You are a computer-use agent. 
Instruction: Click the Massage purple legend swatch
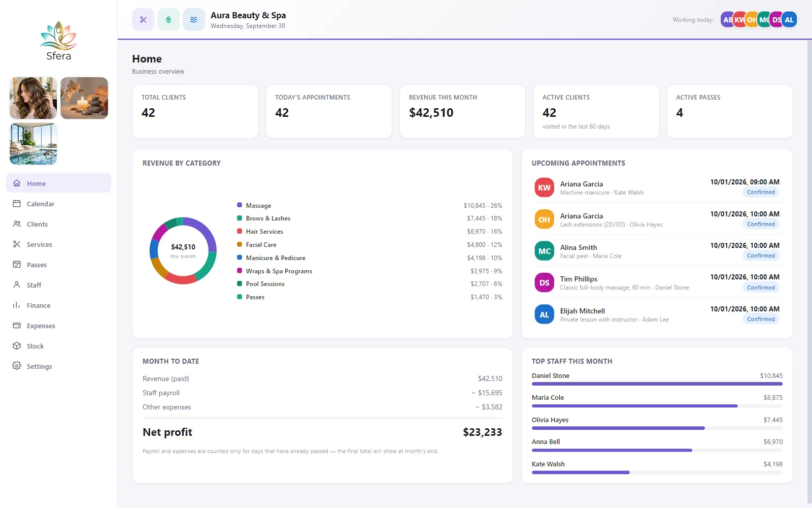(240, 205)
